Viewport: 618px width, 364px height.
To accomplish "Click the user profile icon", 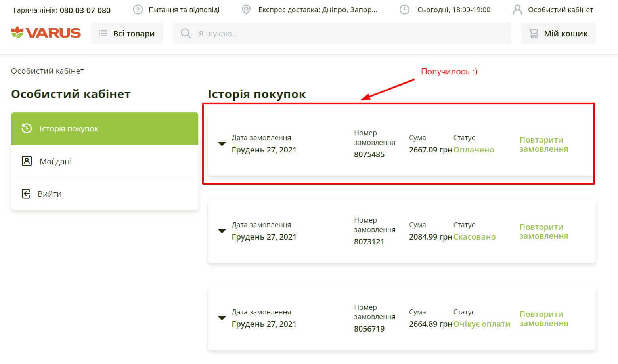I will click(x=517, y=10).
